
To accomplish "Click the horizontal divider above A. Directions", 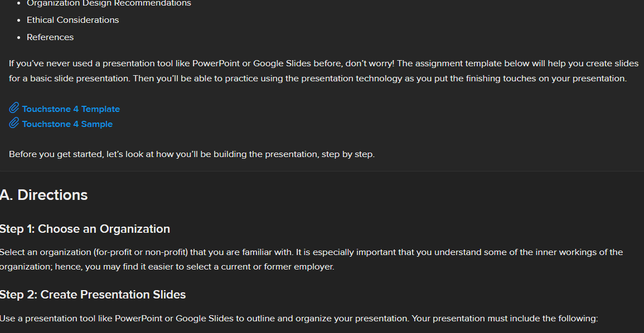I will coord(322,171).
